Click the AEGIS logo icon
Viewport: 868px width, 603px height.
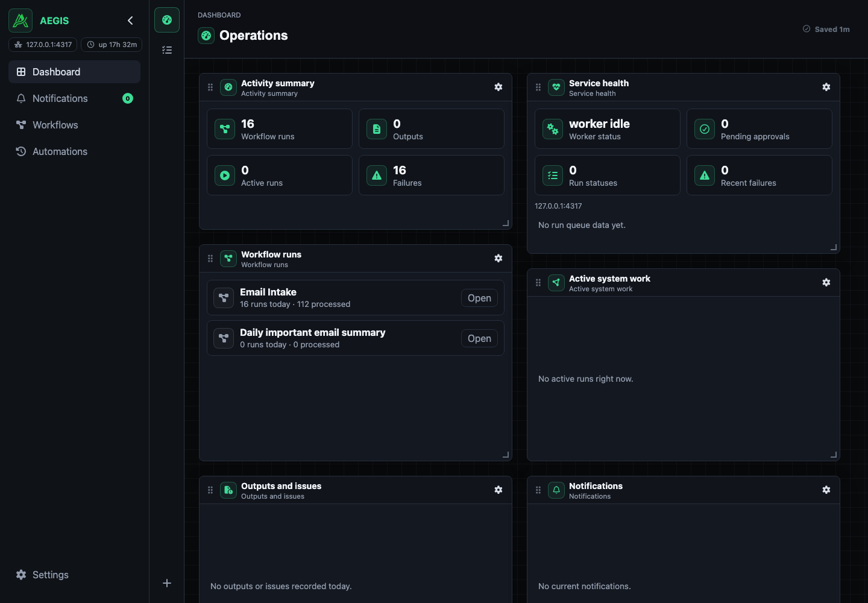point(20,21)
